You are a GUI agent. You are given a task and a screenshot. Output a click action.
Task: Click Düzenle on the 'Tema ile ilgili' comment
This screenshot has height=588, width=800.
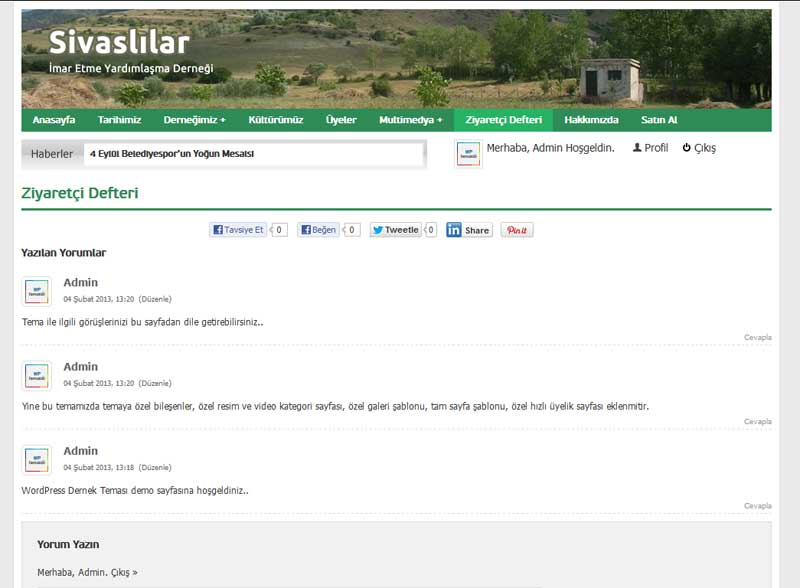click(155, 299)
